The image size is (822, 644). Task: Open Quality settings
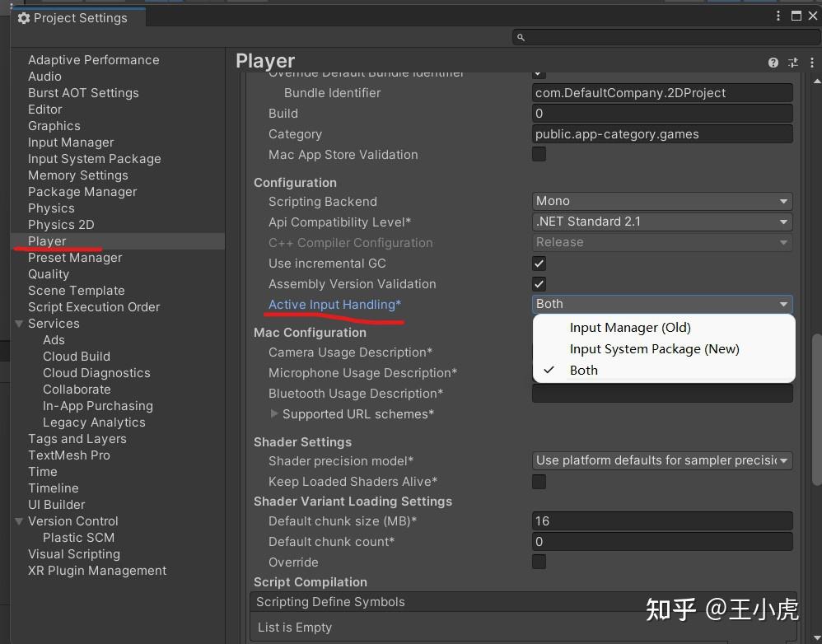(49, 274)
